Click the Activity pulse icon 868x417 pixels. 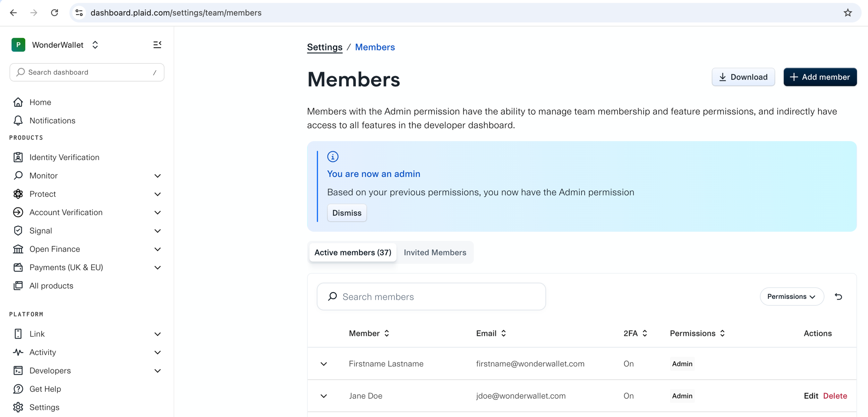[18, 352]
